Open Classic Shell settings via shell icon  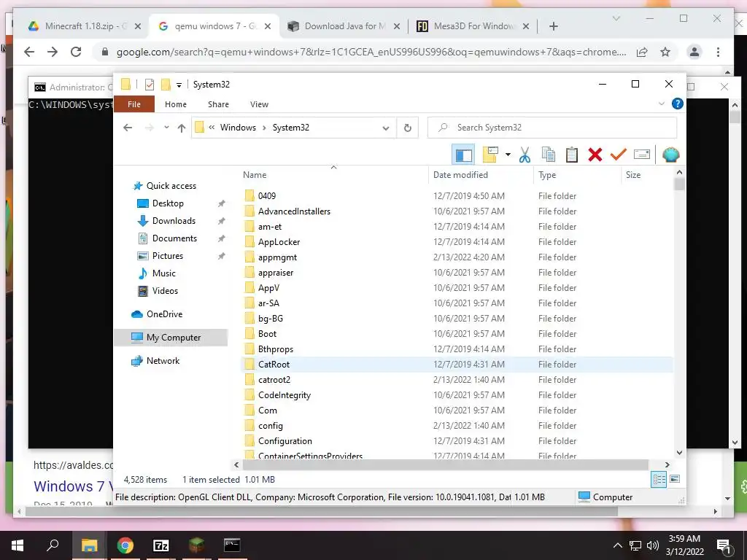tap(671, 155)
